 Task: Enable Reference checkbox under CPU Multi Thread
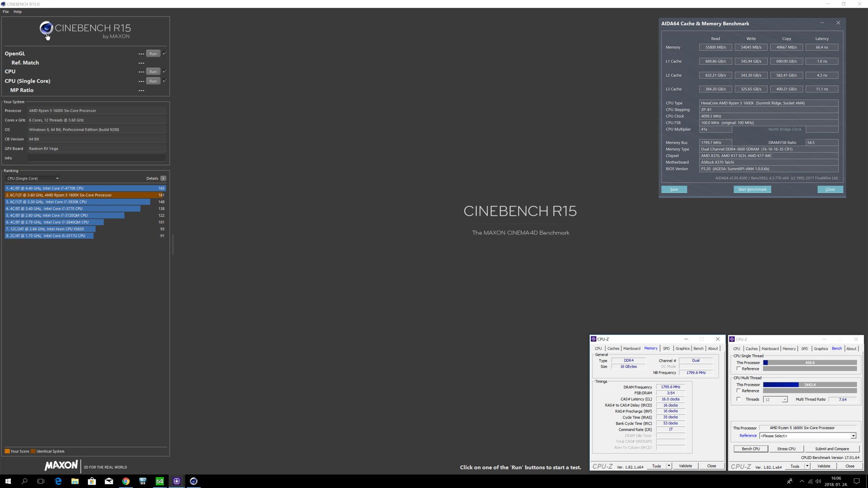click(738, 390)
